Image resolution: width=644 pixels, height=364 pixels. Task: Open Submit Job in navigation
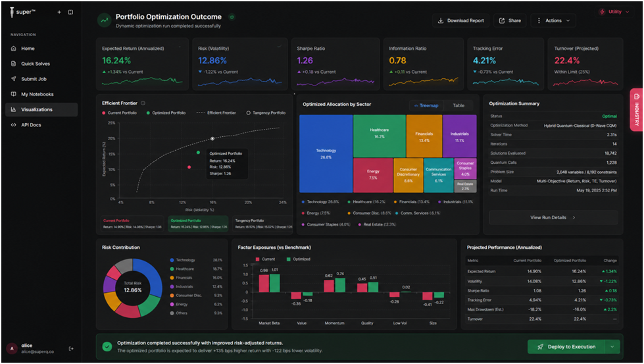pos(41,79)
